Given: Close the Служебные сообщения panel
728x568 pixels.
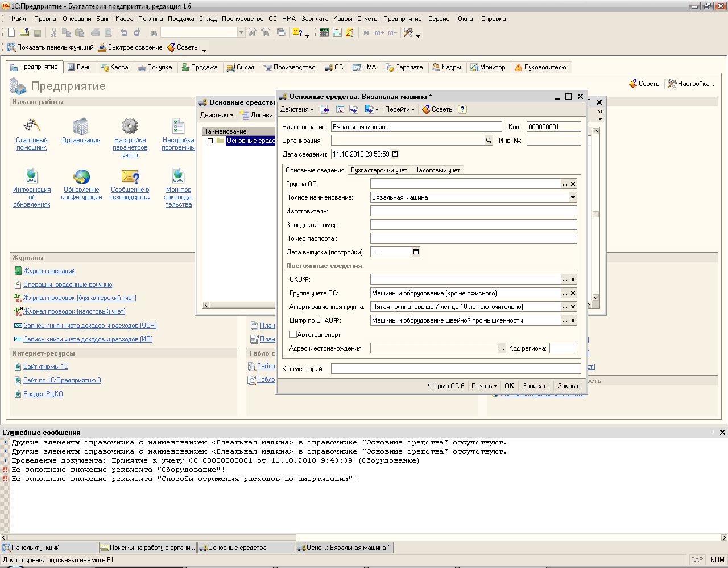Looking at the screenshot, I should (722, 433).
